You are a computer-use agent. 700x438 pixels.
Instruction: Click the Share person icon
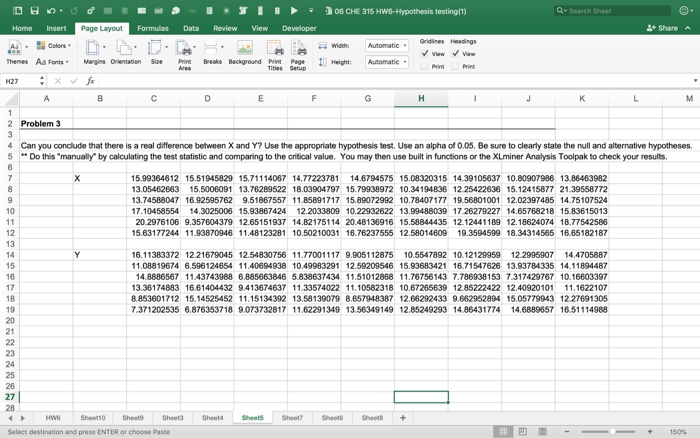pos(651,28)
